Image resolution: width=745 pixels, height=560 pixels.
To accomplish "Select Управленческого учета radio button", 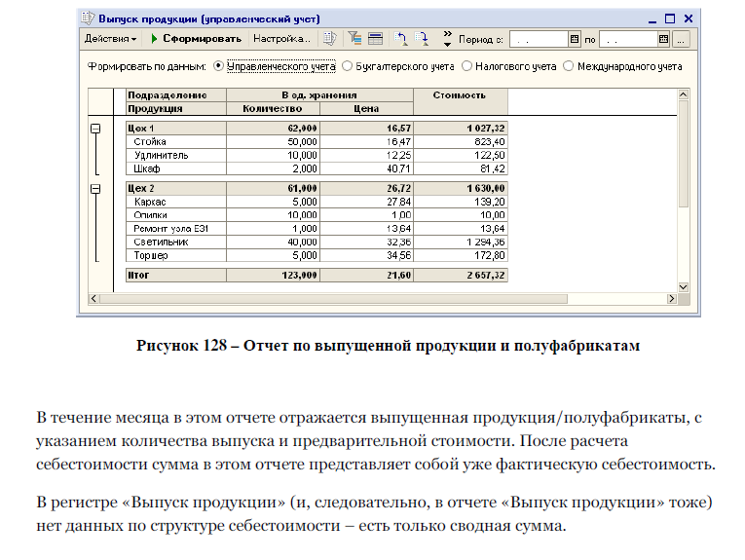I will coord(218,66).
